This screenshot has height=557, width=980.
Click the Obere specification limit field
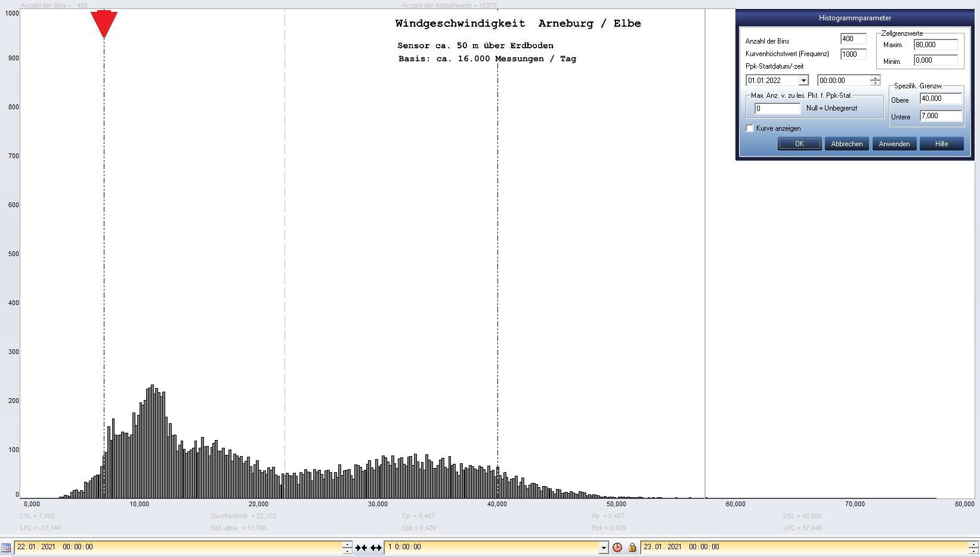(941, 99)
